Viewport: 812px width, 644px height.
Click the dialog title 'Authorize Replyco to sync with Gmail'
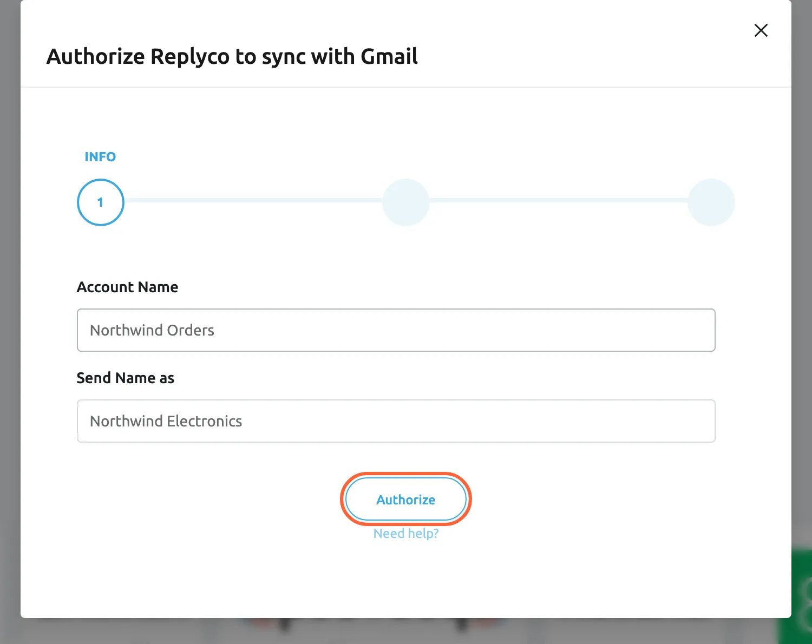[232, 57]
